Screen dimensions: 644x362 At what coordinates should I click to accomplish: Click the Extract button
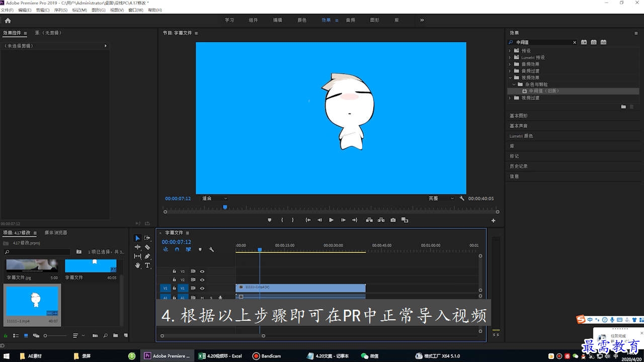[381, 220]
